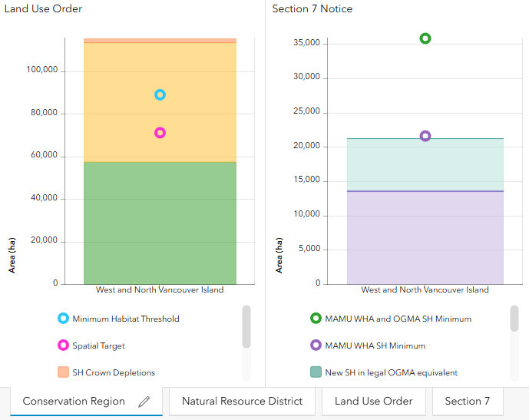Toggle New SH in legal OGMA equivalent series
The image size is (529, 420).
click(x=384, y=372)
